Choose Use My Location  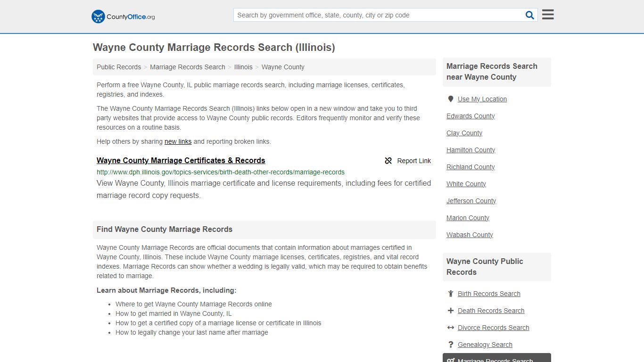482,99
